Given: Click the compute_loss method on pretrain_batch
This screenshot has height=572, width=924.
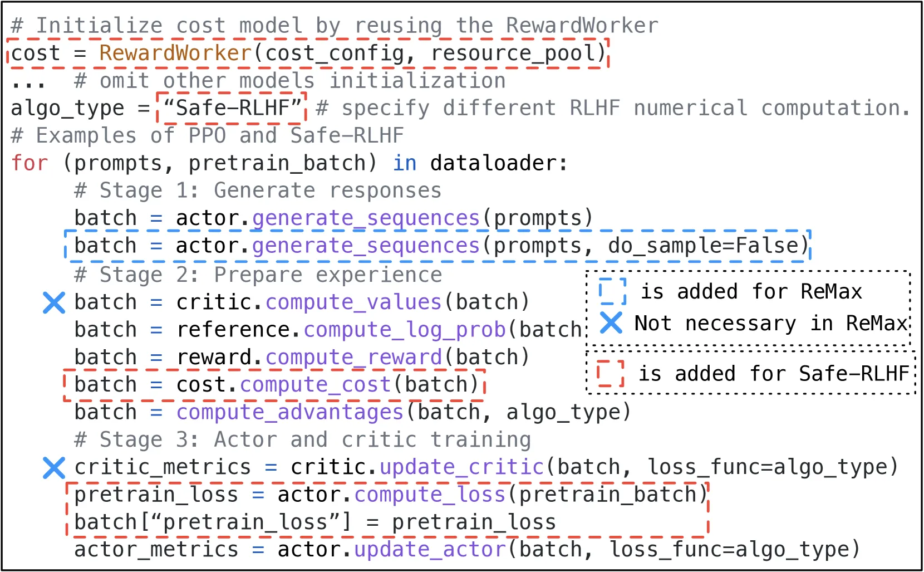Looking at the screenshot, I should [430, 495].
